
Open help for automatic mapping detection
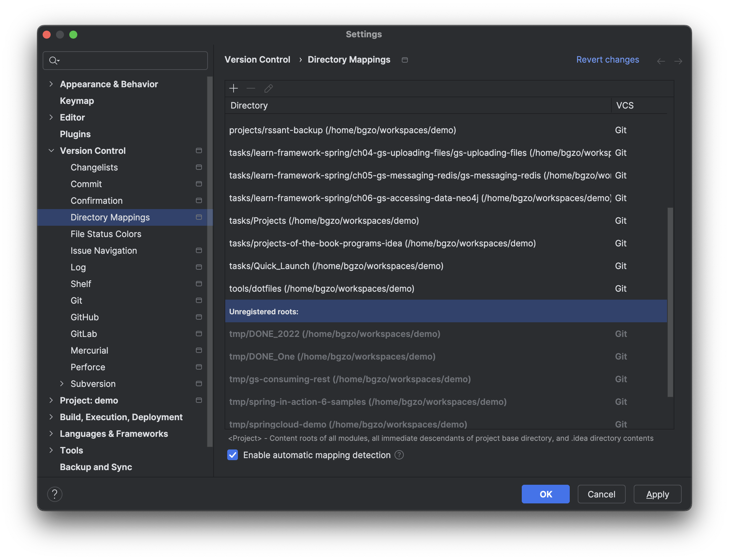tap(399, 455)
